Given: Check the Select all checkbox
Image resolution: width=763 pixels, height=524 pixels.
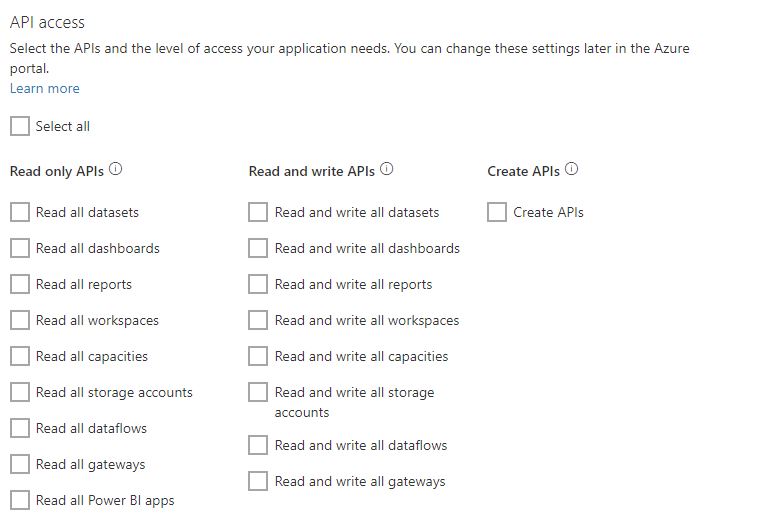Looking at the screenshot, I should (x=20, y=126).
